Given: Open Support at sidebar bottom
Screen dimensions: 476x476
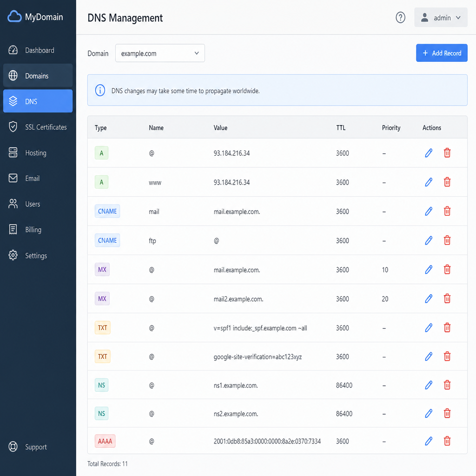Looking at the screenshot, I should (x=38, y=447).
